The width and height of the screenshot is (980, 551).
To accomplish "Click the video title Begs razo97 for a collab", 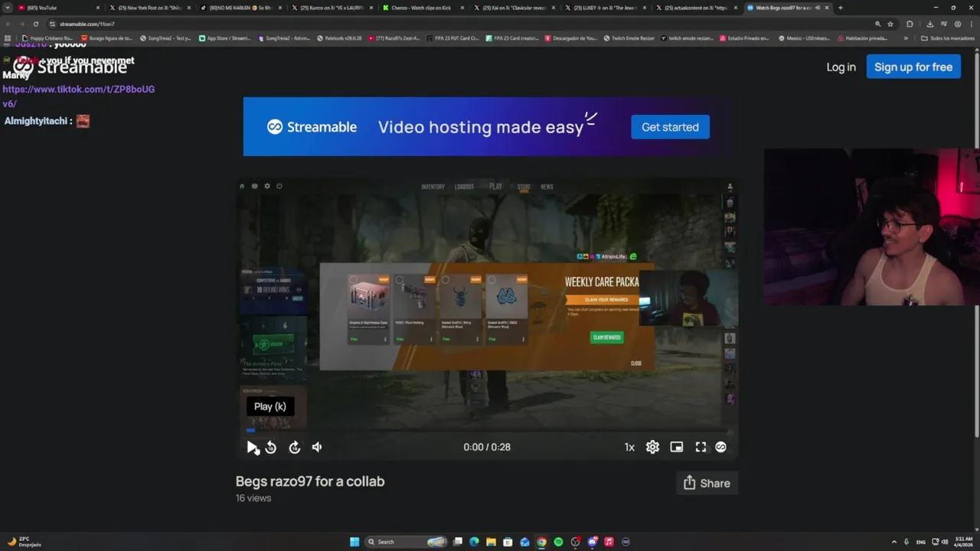I will click(310, 481).
